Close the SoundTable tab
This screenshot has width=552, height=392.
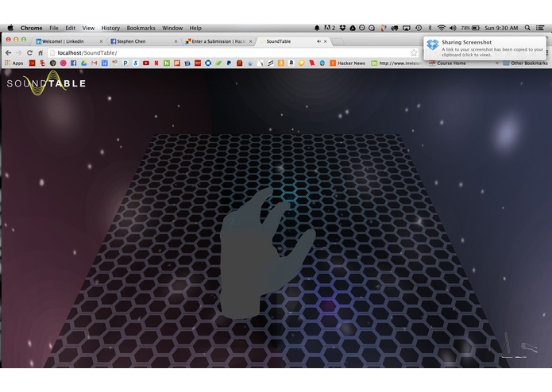(326, 41)
